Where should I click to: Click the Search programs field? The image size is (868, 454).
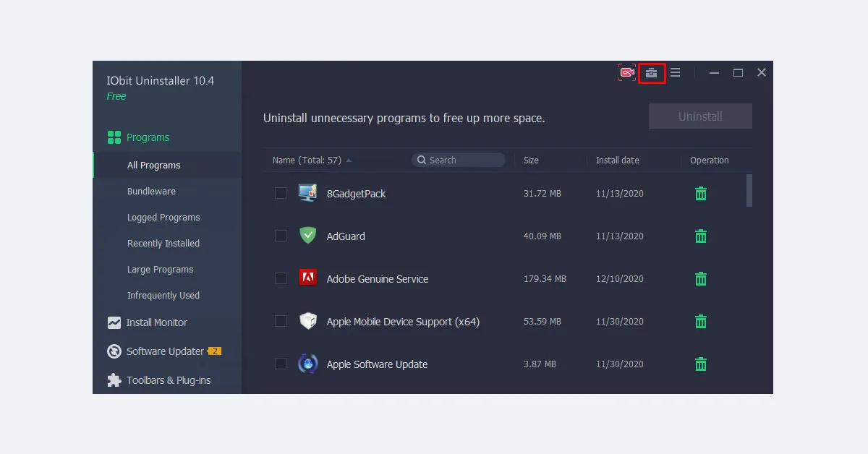[459, 160]
